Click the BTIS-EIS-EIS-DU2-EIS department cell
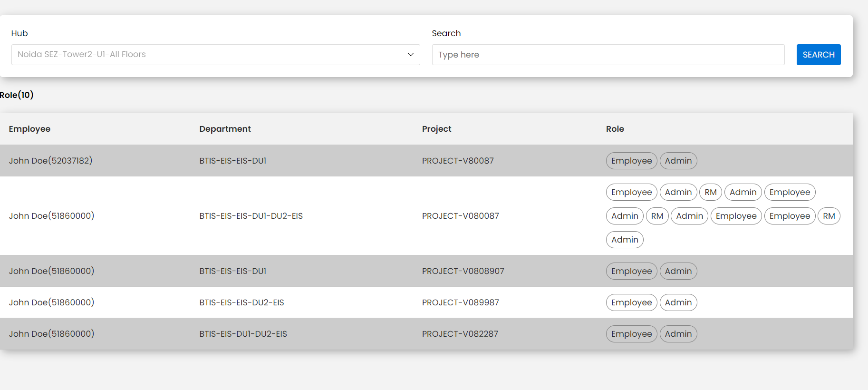 [241, 302]
